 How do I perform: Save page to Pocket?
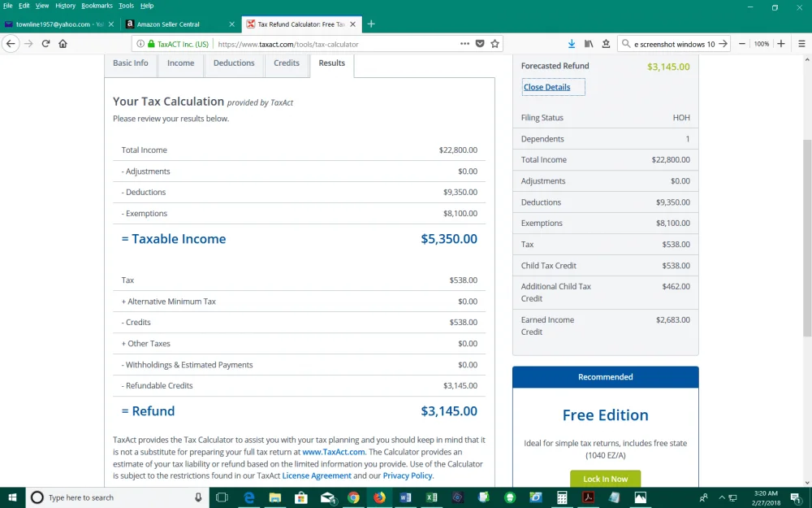[x=480, y=44]
